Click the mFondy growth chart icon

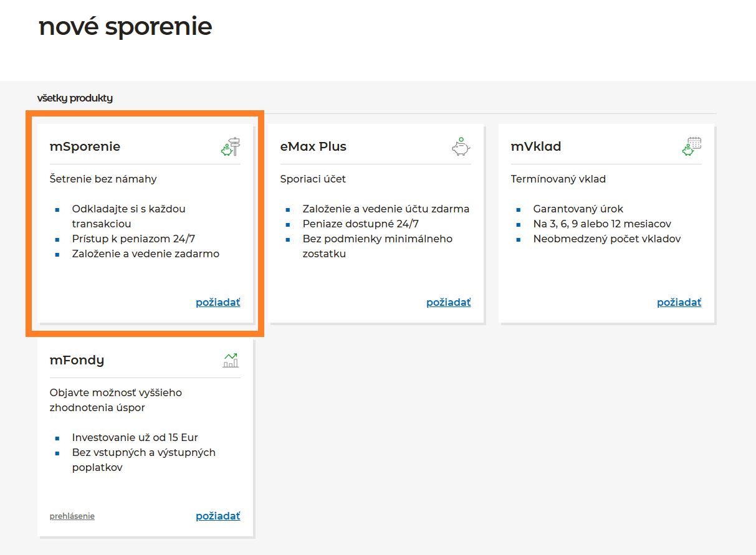click(231, 360)
